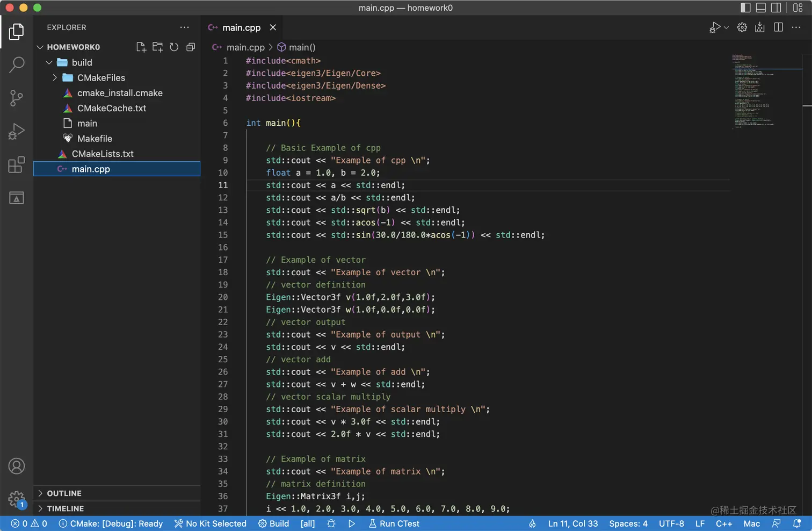Expand the CMakeFiles folder
This screenshot has width=812, height=531.
100,78
